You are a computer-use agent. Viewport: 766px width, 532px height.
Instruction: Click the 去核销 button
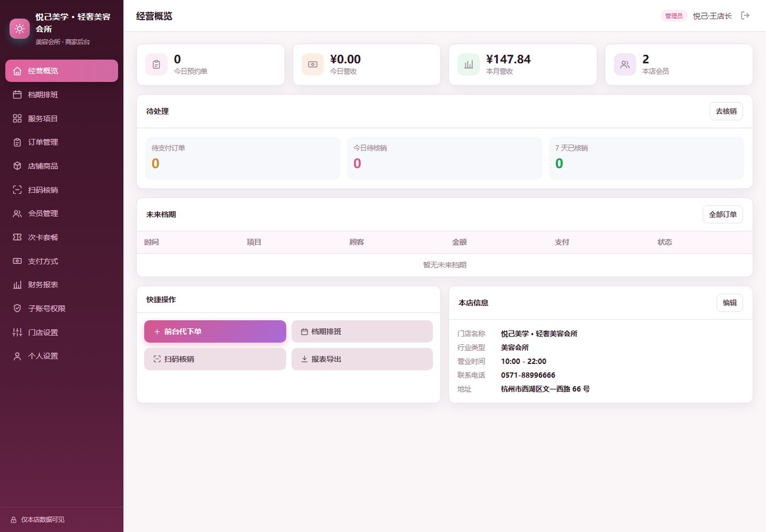pyautogui.click(x=726, y=111)
